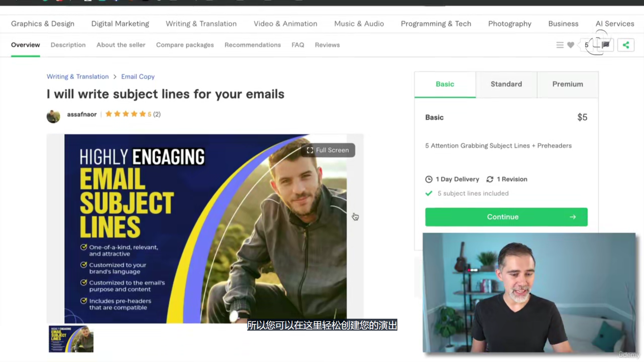This screenshot has height=362, width=644.
Task: Open the Writing & Translation breadcrumb link
Action: [x=78, y=76]
